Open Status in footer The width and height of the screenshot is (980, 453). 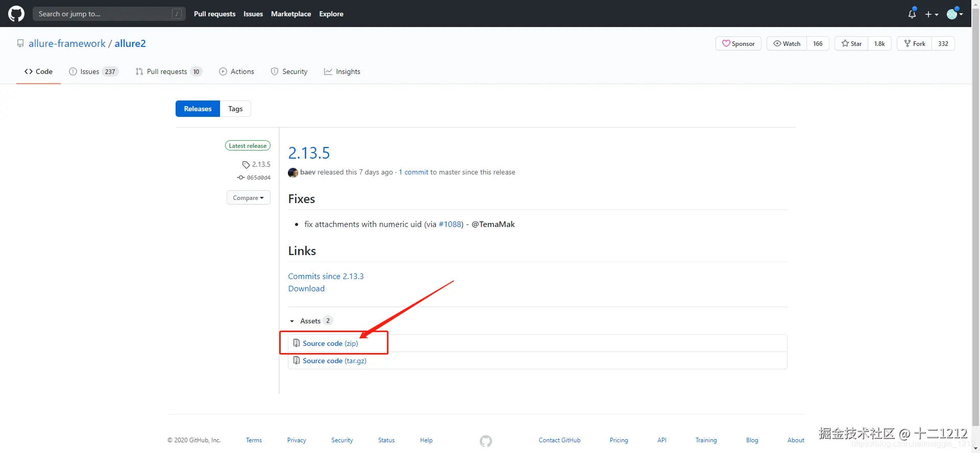[x=386, y=440]
